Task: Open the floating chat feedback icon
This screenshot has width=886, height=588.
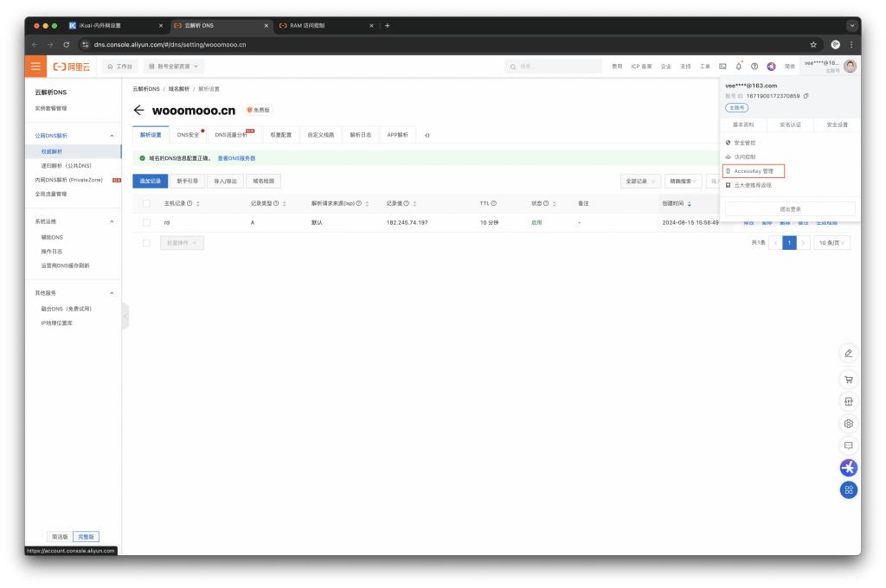Action: coord(849,445)
